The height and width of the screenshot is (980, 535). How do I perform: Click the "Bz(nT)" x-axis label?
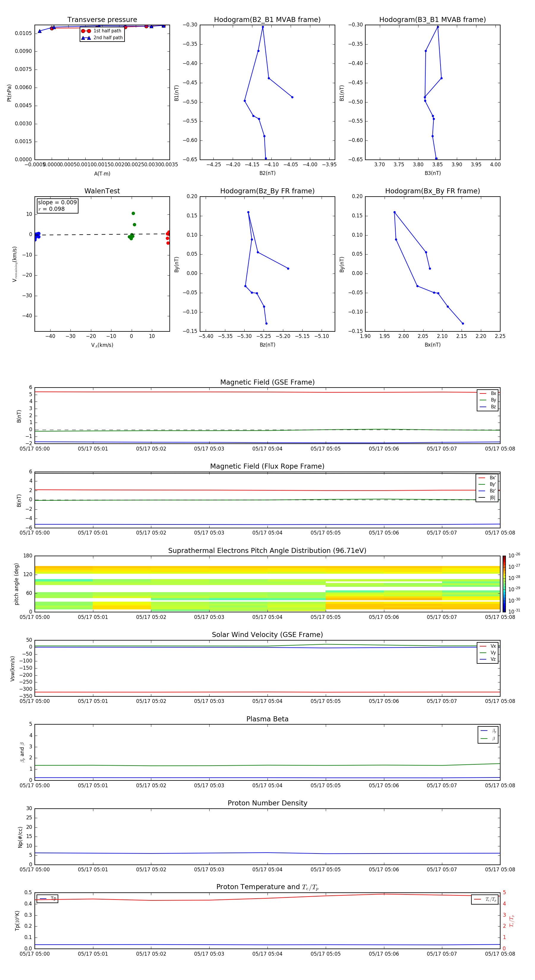click(267, 345)
